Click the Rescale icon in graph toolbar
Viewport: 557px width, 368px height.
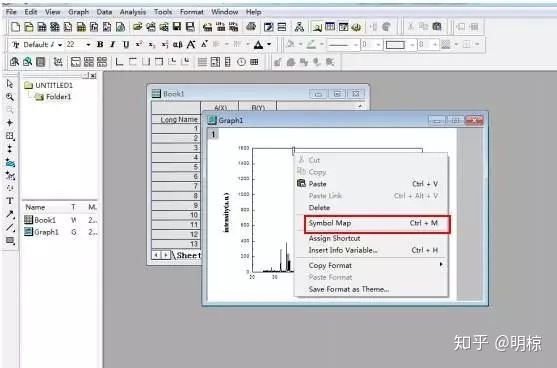pos(58,62)
